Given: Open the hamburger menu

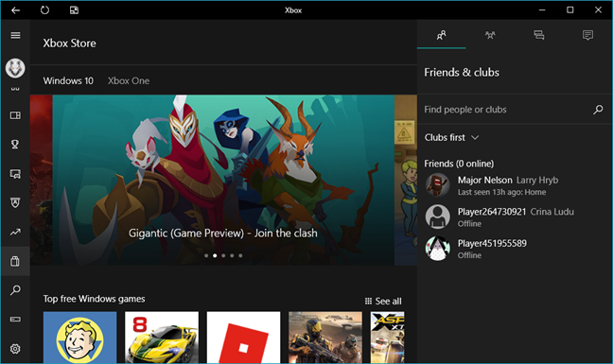Looking at the screenshot, I should coord(15,36).
